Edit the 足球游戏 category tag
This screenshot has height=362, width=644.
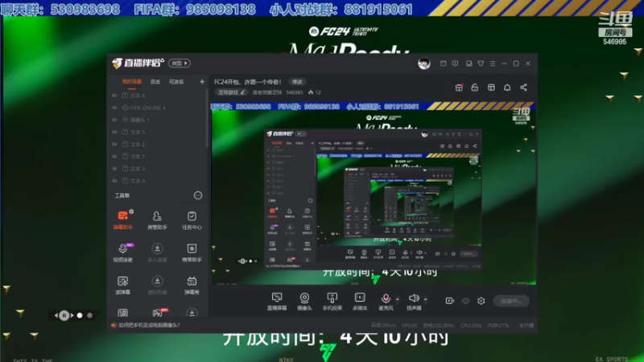pos(231,93)
